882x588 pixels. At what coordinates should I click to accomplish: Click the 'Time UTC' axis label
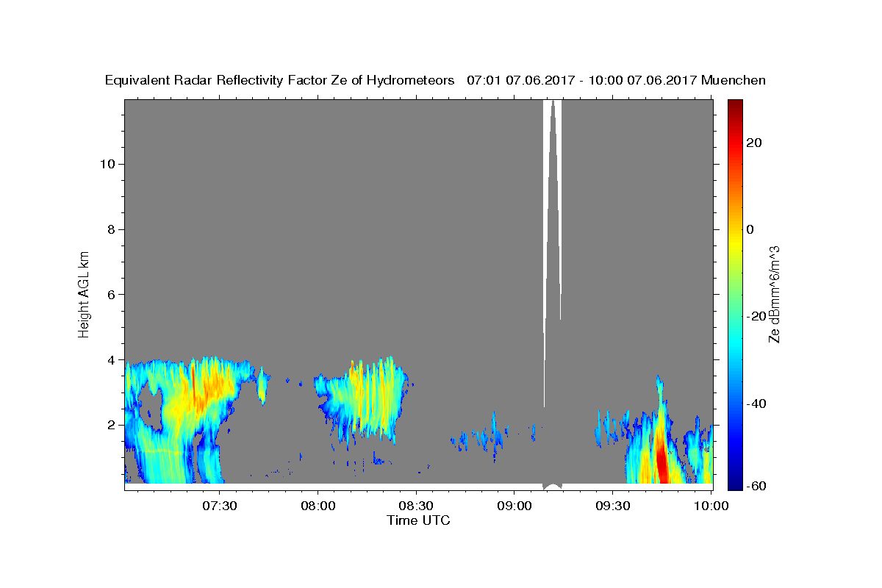tap(418, 520)
